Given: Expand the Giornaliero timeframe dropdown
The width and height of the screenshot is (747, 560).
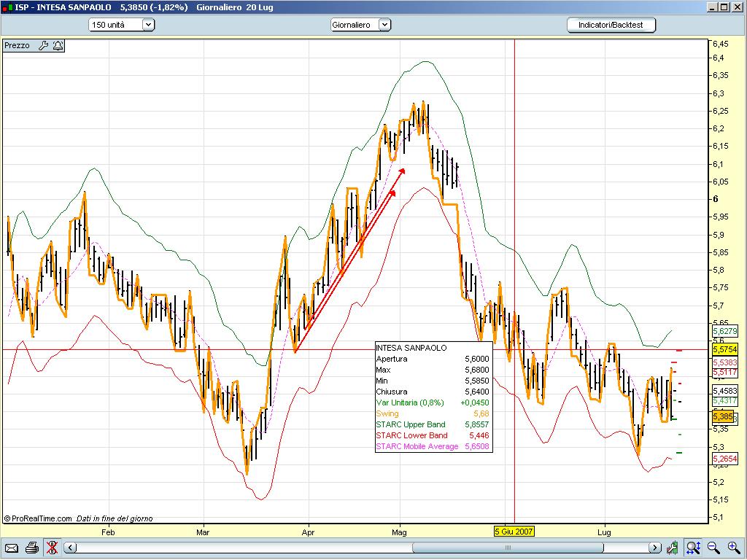Looking at the screenshot, I should pos(384,25).
